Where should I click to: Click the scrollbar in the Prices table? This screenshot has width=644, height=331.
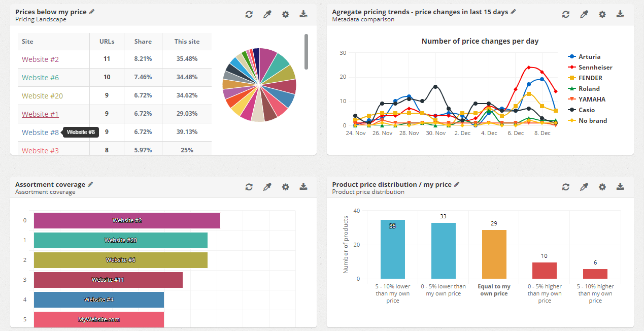point(307,51)
